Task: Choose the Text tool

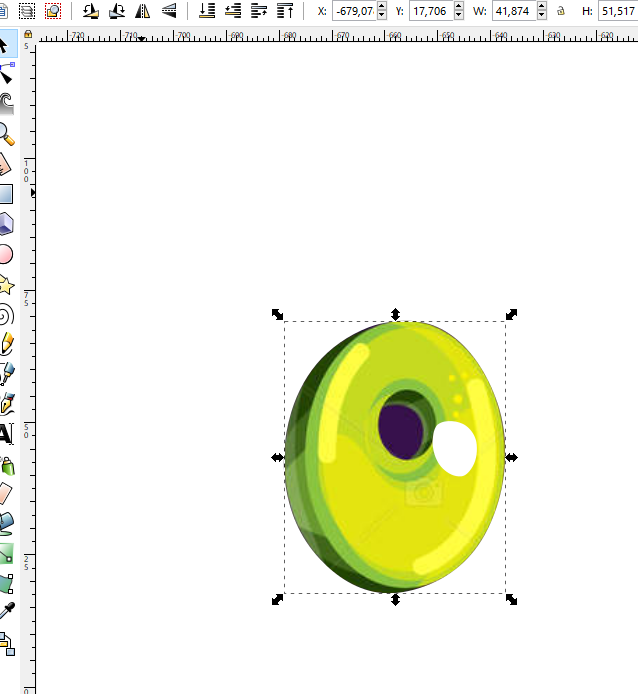Action: point(6,433)
